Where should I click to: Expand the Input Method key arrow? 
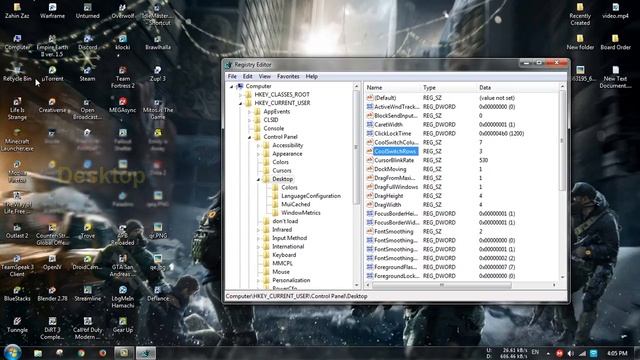click(258, 238)
